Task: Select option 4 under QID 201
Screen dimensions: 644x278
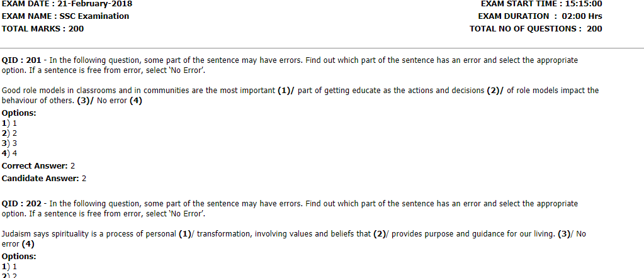Action: tap(9, 153)
